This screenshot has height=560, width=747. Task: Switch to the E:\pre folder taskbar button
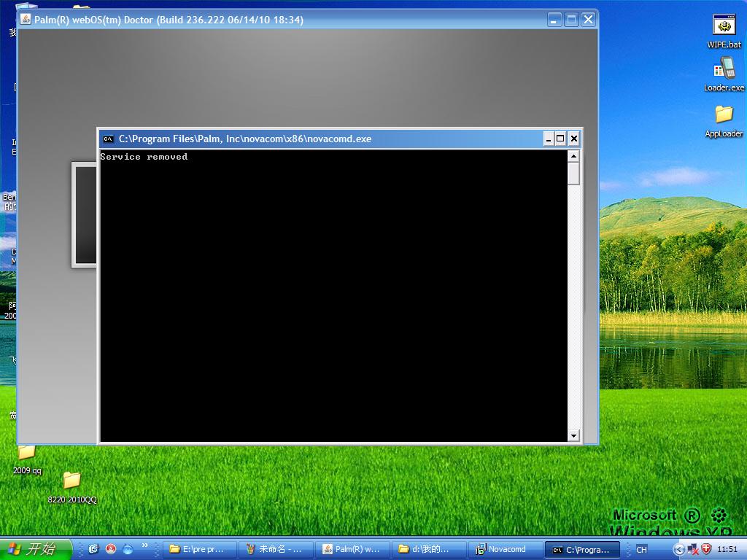coord(201,549)
